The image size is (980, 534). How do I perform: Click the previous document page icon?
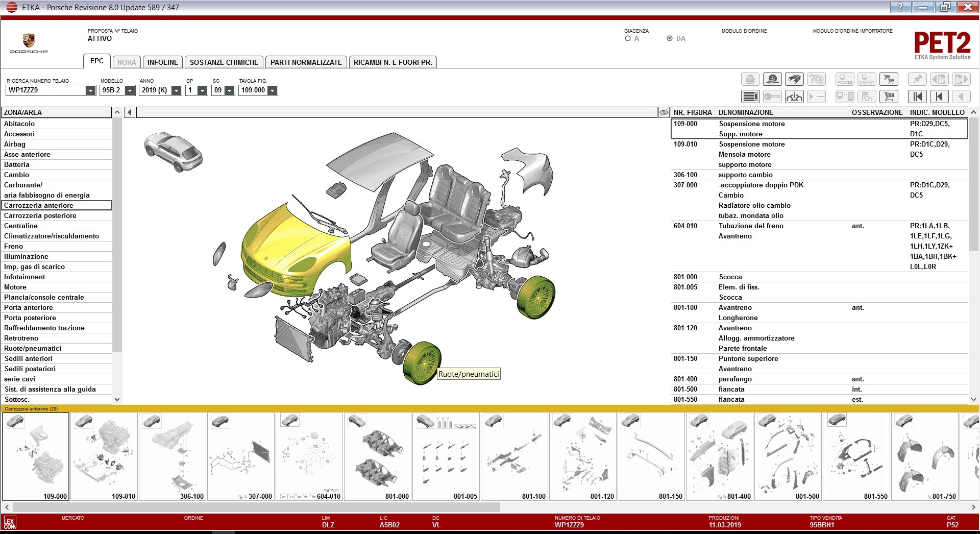point(939,79)
